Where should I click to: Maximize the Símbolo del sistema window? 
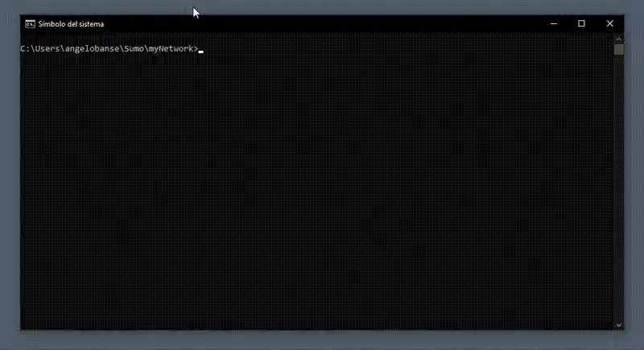click(581, 24)
